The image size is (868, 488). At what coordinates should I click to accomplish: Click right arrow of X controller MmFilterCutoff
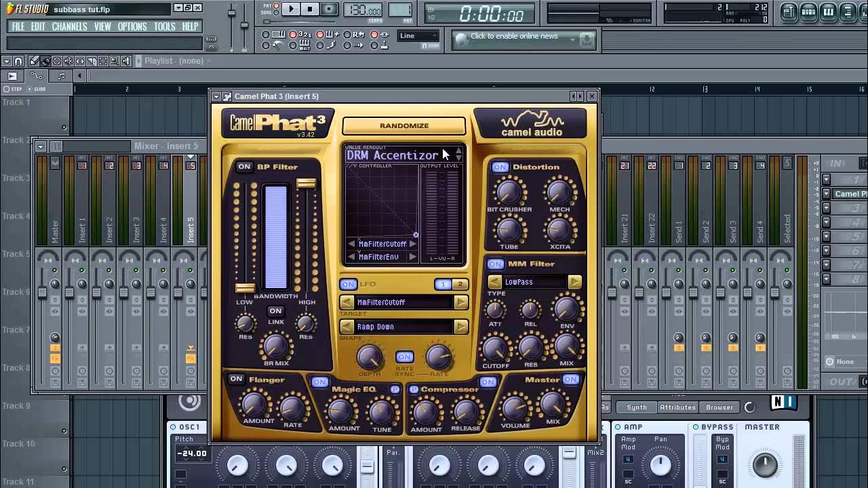point(412,244)
